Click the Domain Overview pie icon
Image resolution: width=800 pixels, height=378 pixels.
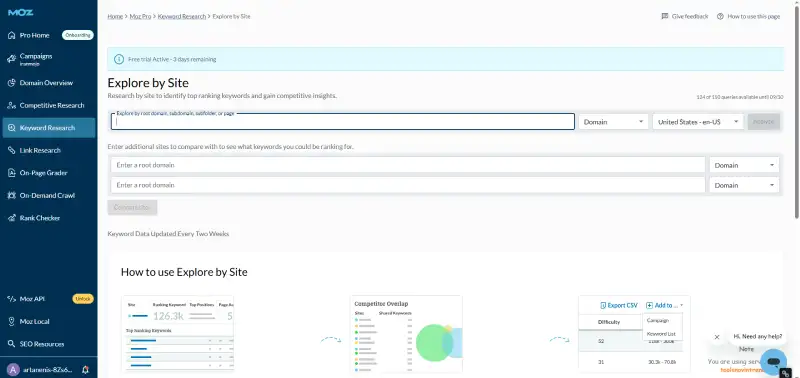(12, 83)
